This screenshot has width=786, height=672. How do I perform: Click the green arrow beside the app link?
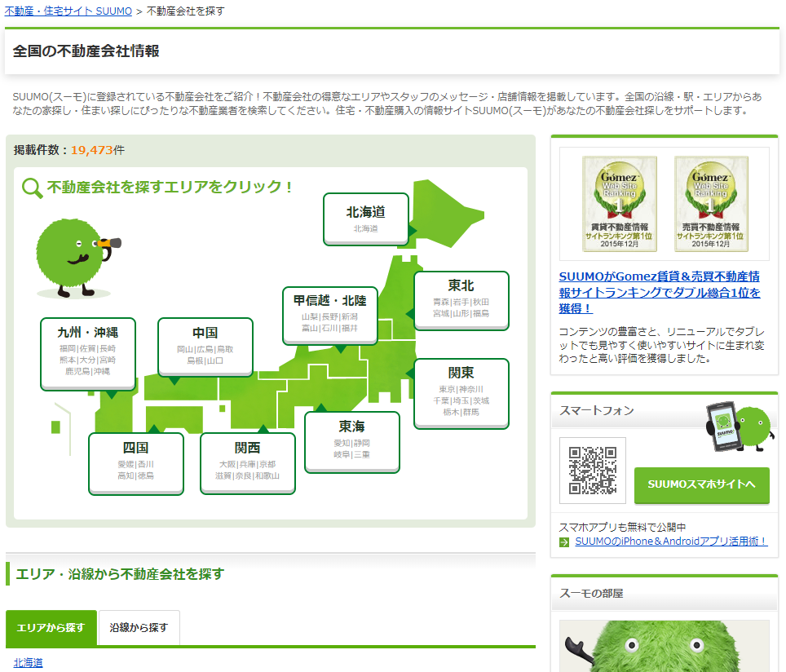tap(564, 542)
